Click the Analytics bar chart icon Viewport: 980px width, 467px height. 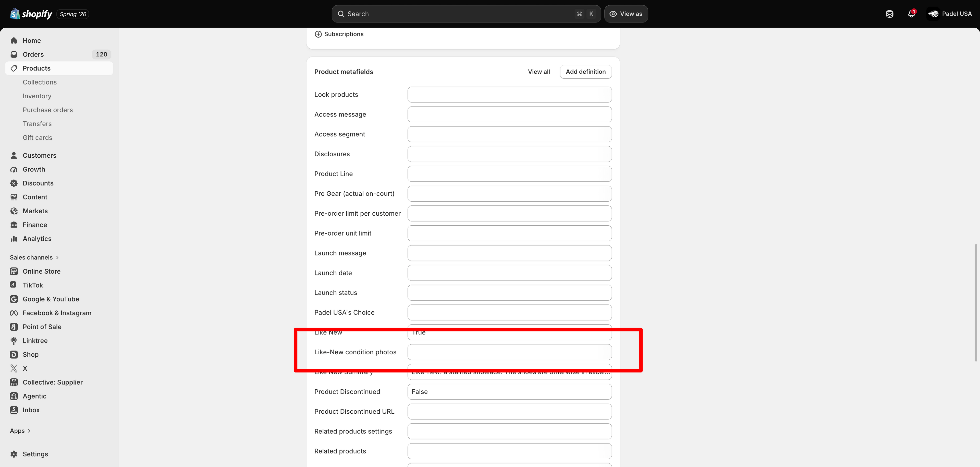(x=14, y=238)
